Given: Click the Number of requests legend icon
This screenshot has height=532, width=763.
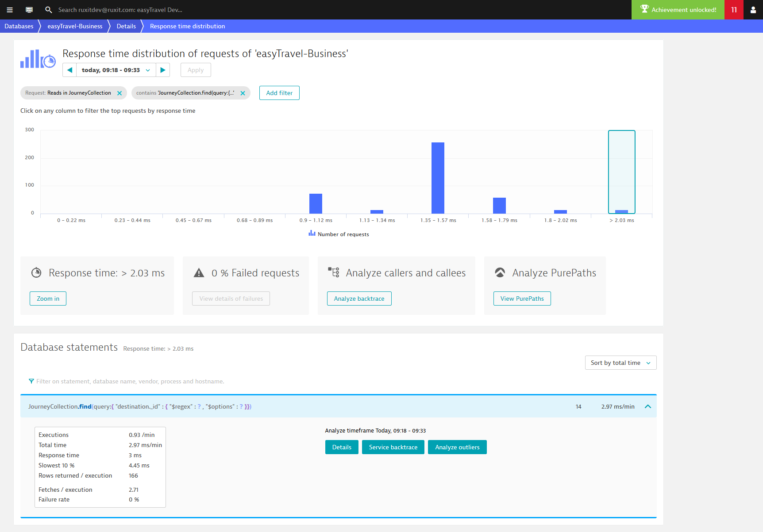Looking at the screenshot, I should (x=312, y=233).
